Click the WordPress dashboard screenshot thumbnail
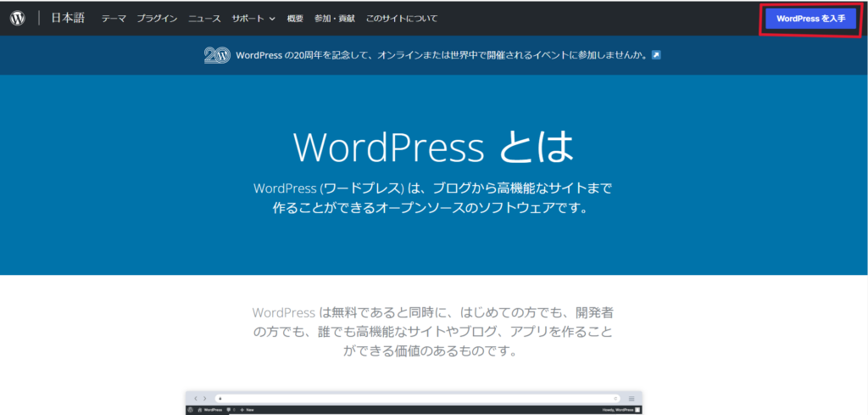 pos(414,403)
